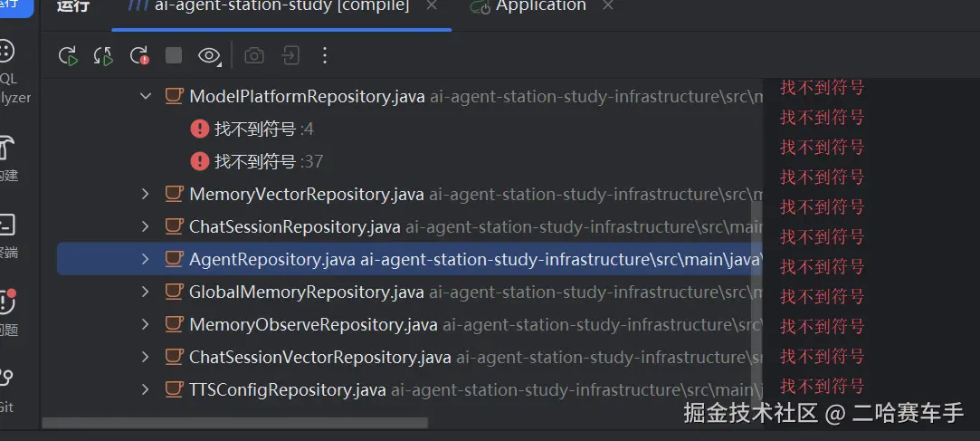The image size is (980, 441).
Task: Click the export/login arrow icon
Action: coord(290,55)
